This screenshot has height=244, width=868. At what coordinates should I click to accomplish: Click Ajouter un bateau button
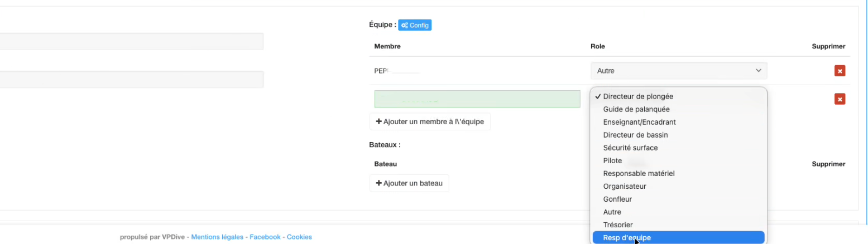[x=409, y=183]
